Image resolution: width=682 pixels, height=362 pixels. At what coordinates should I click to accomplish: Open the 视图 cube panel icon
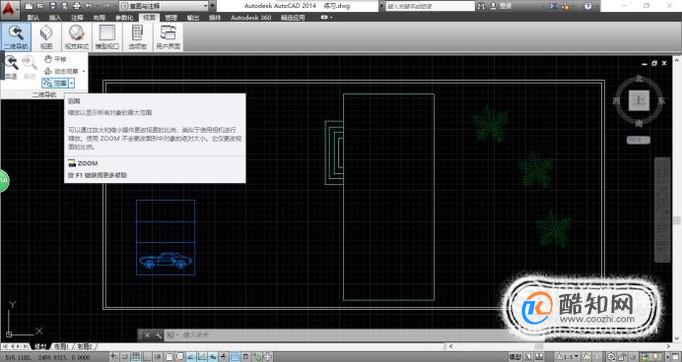click(46, 37)
